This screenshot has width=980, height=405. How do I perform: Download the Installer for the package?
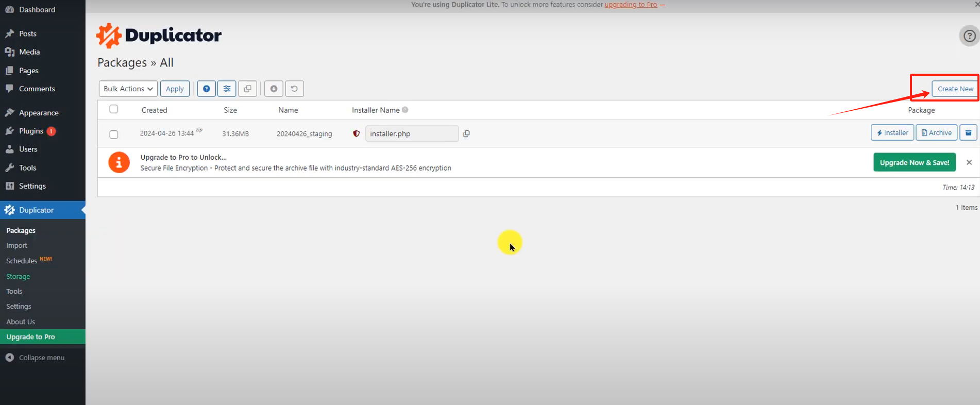coord(892,133)
